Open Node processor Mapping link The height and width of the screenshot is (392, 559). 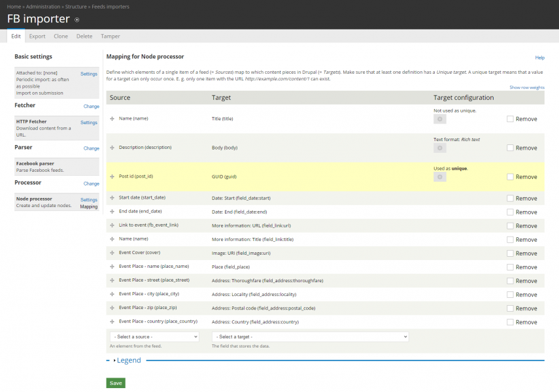tap(89, 206)
